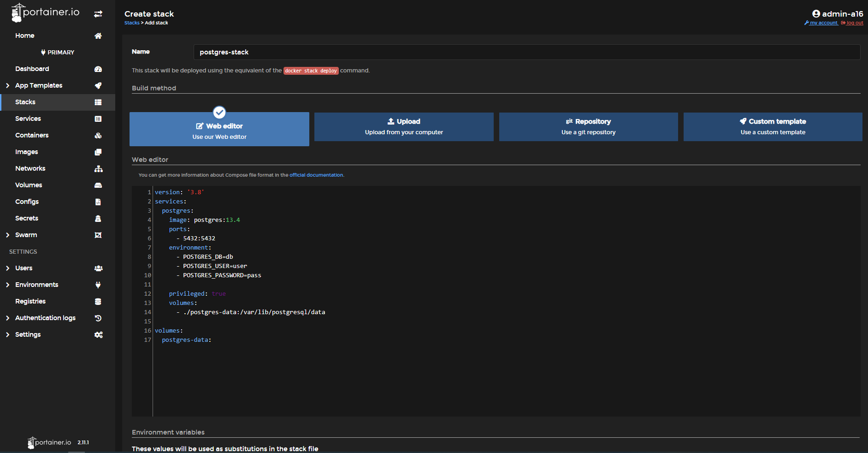The height and width of the screenshot is (453, 868).
Task: Open the Services sidebar menu item
Action: point(28,119)
